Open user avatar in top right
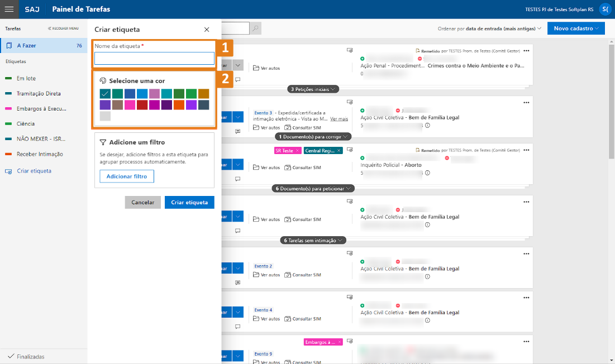 click(x=606, y=9)
